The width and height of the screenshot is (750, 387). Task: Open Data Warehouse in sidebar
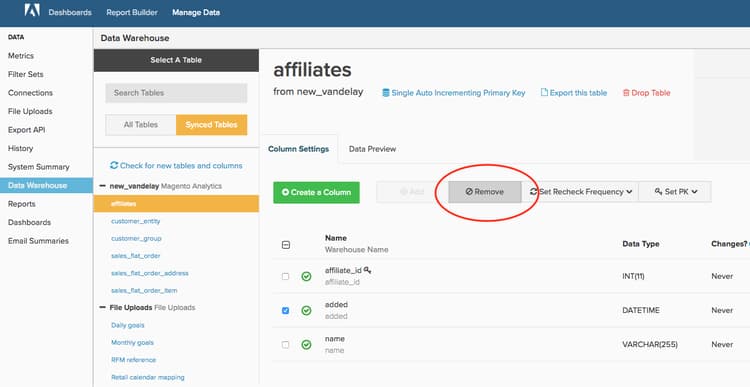coord(46,185)
